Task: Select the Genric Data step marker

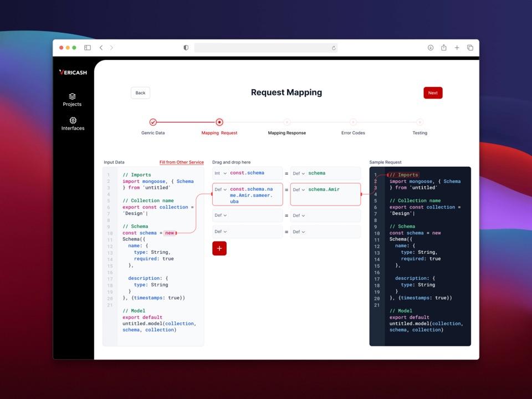Action: click(x=153, y=122)
